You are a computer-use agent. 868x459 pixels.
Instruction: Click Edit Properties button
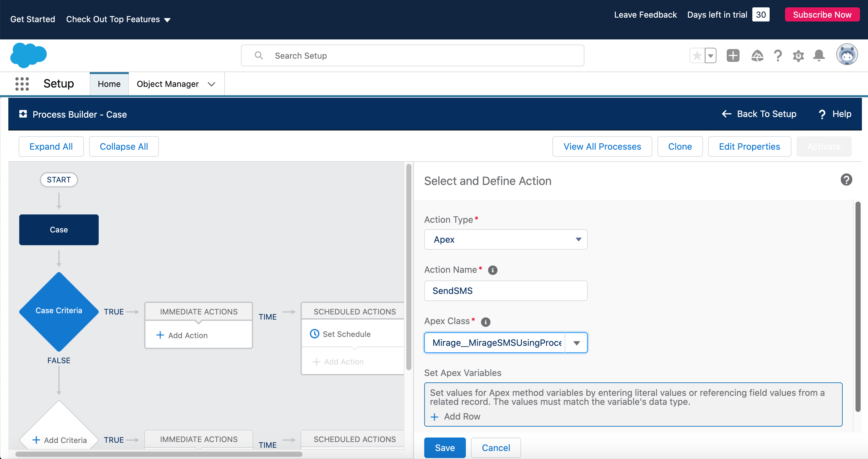click(x=749, y=146)
